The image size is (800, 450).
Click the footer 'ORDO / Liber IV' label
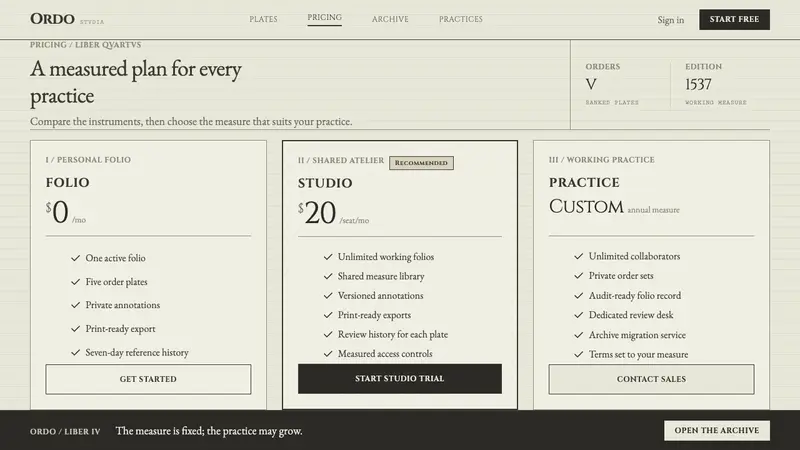point(65,432)
